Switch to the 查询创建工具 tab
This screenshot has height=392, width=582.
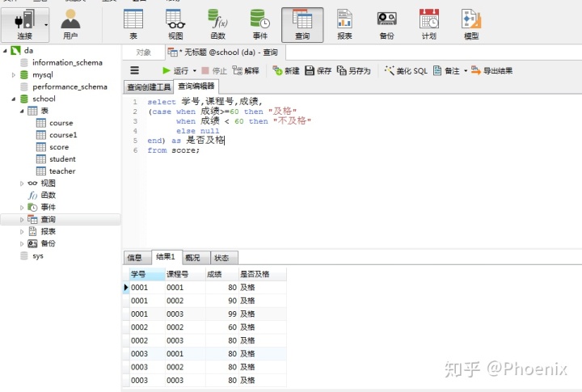click(x=149, y=86)
